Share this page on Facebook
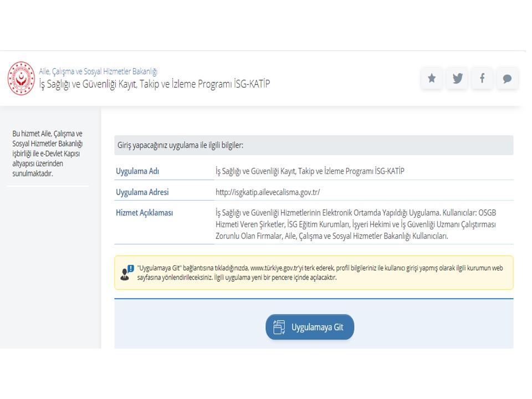 [482, 78]
